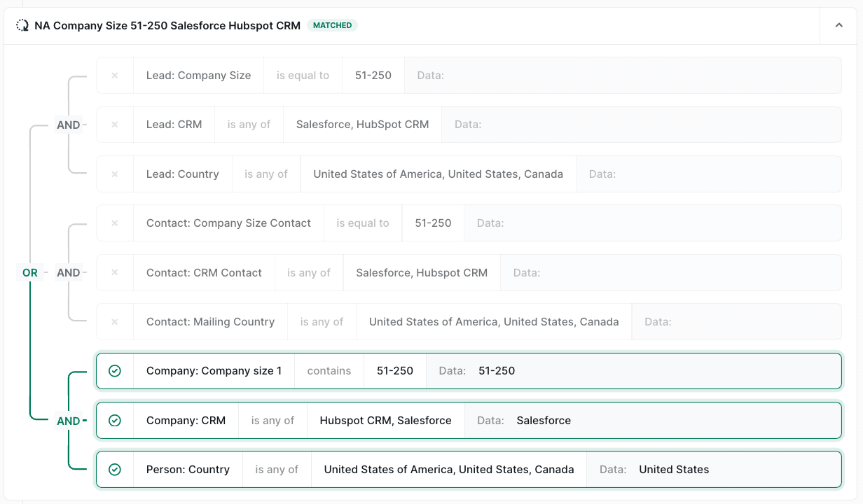
Task: Click the 51-250 value on Lead: Company Size
Action: tap(373, 76)
